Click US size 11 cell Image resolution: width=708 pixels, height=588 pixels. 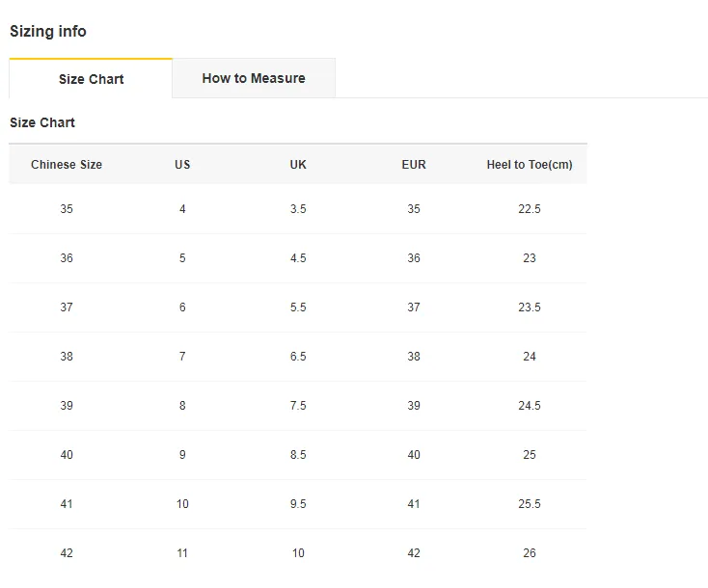tap(182, 553)
